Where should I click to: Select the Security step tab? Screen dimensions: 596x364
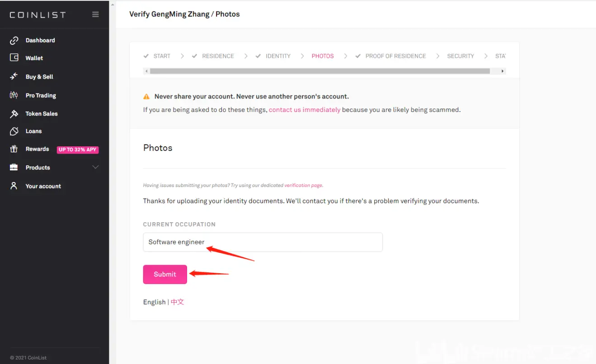pyautogui.click(x=460, y=56)
